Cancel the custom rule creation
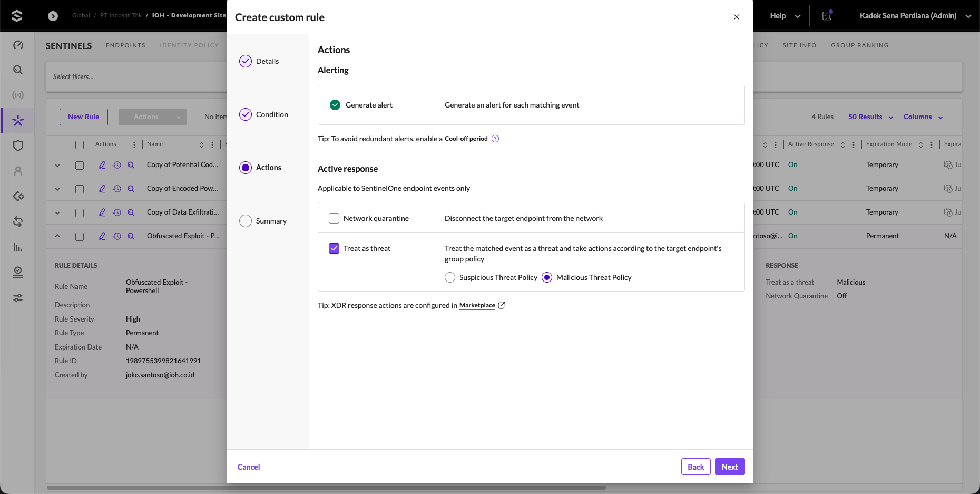Viewport: 980px width, 494px height. 249,467
